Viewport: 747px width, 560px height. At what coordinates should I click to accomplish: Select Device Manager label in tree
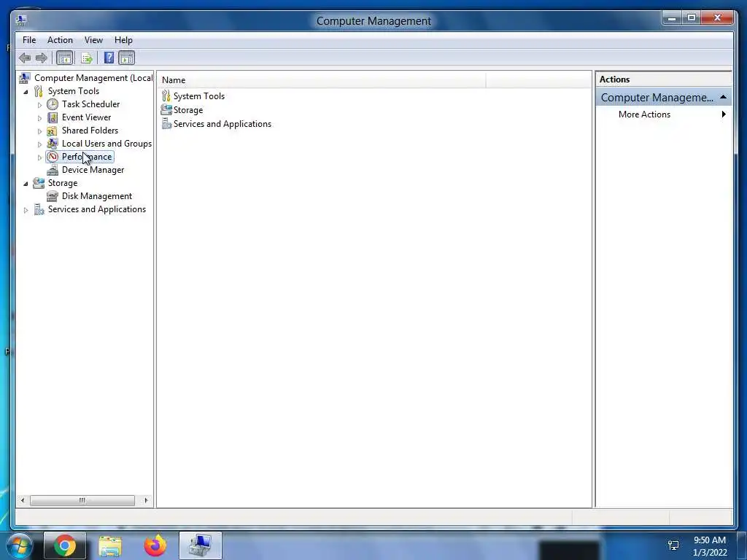pyautogui.click(x=93, y=170)
